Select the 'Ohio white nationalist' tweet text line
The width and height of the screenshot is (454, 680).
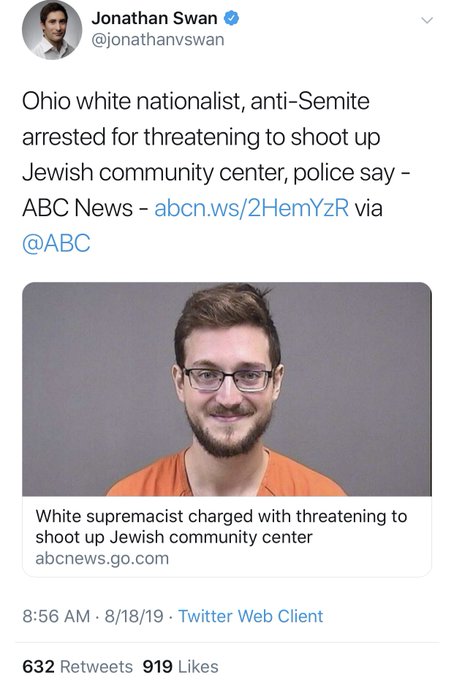coord(196,101)
